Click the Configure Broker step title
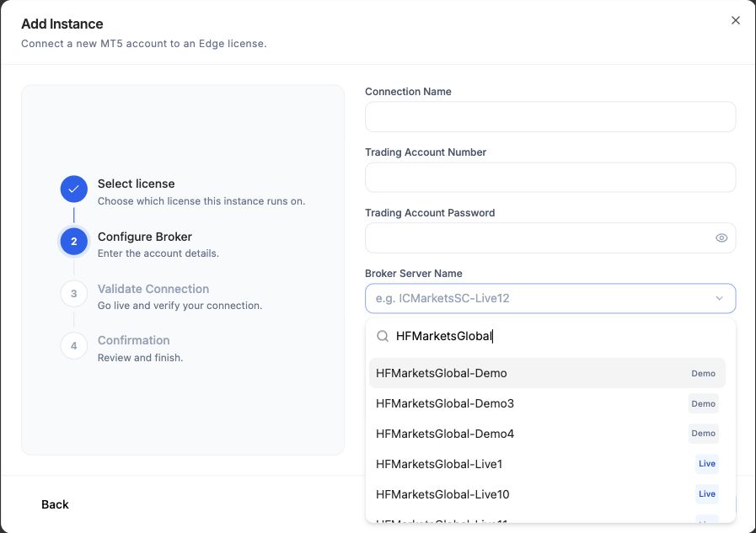The width and height of the screenshot is (756, 533). pos(145,237)
